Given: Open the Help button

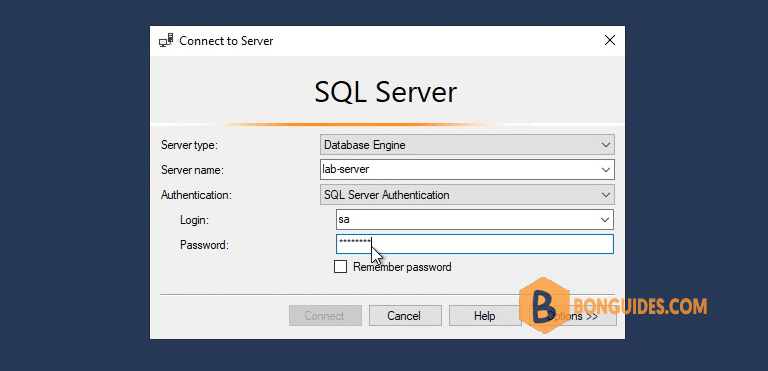Looking at the screenshot, I should point(485,316).
